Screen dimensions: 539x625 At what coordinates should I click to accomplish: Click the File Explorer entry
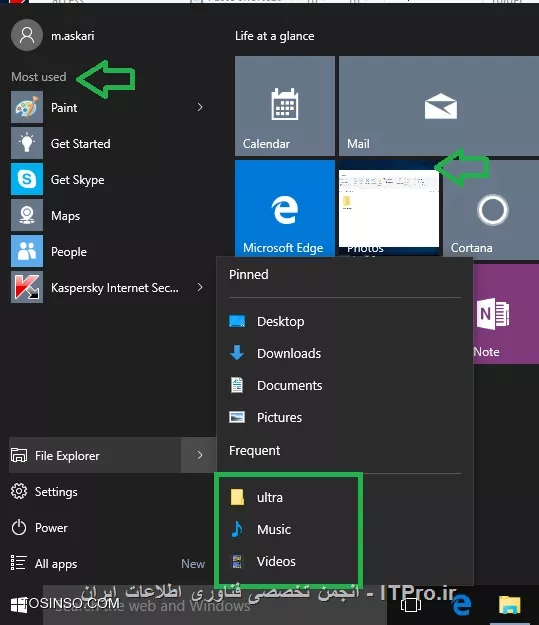click(x=95, y=455)
